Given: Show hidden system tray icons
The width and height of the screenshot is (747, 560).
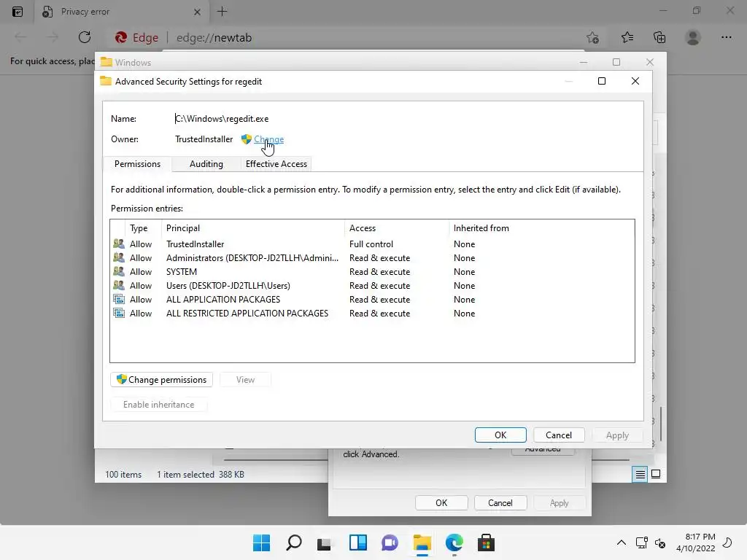Looking at the screenshot, I should pos(622,542).
